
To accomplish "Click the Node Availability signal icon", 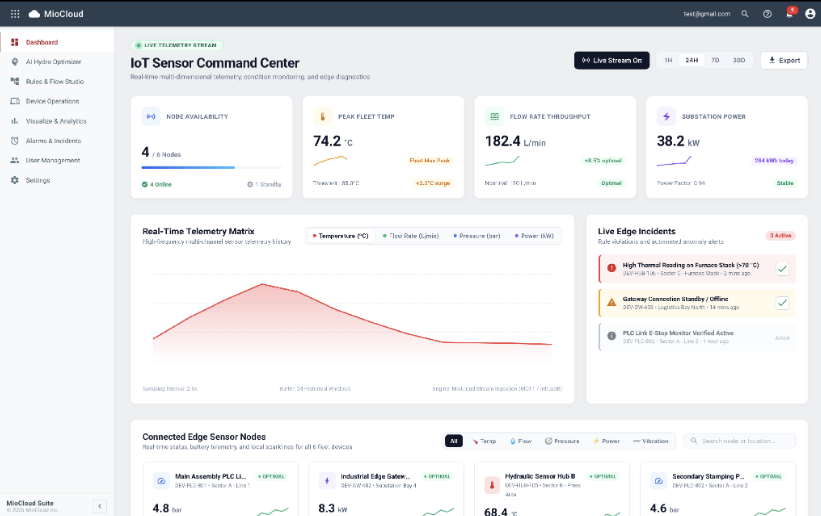I will click(151, 116).
